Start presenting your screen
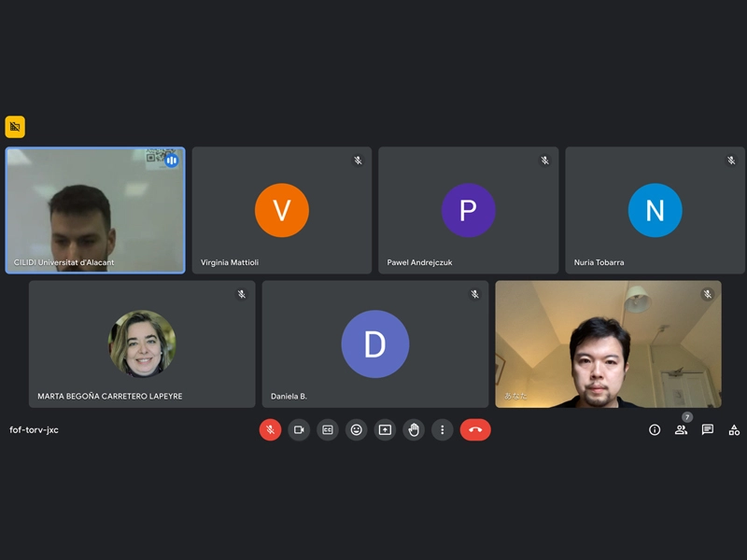Screen dimensions: 747x560 pos(385,430)
